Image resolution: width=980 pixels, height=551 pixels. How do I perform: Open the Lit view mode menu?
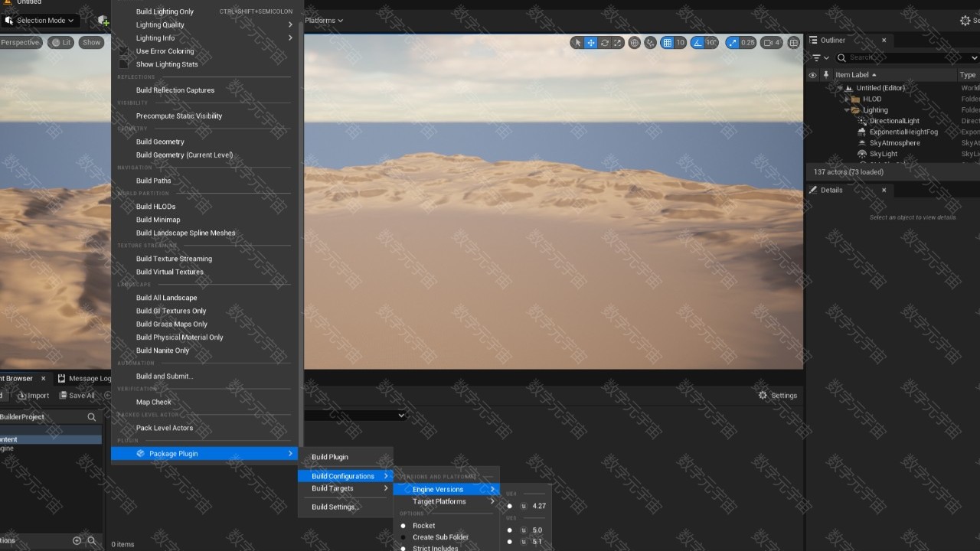click(x=60, y=43)
